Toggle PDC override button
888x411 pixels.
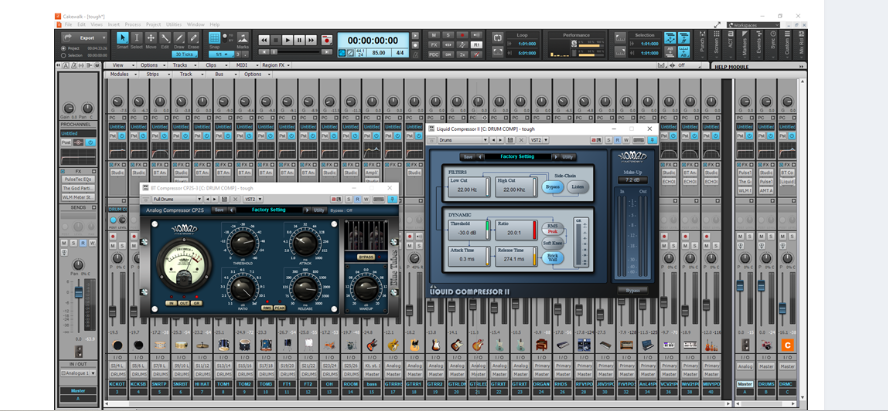coord(434,54)
